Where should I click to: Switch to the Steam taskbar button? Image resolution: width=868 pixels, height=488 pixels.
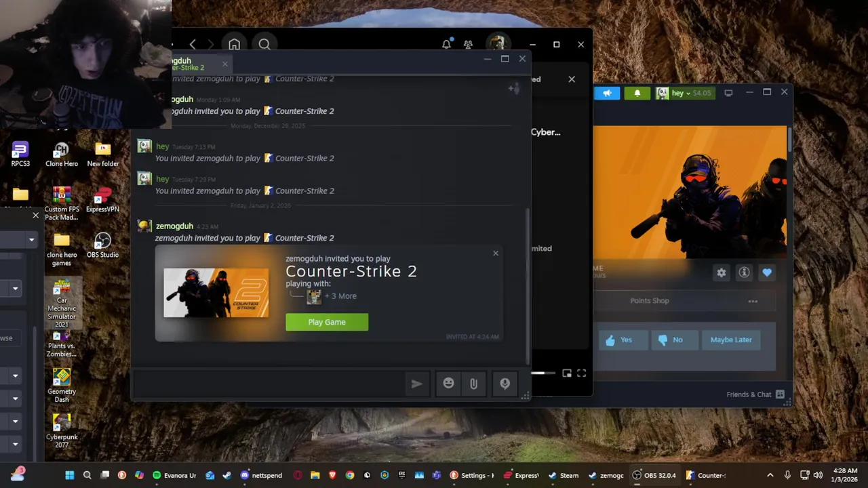(563, 475)
